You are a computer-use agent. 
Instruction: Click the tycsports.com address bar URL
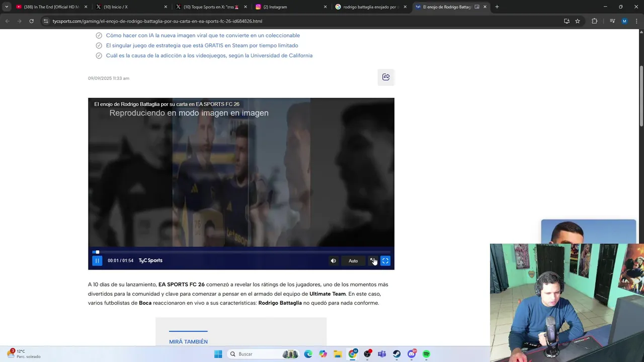pyautogui.click(x=157, y=21)
